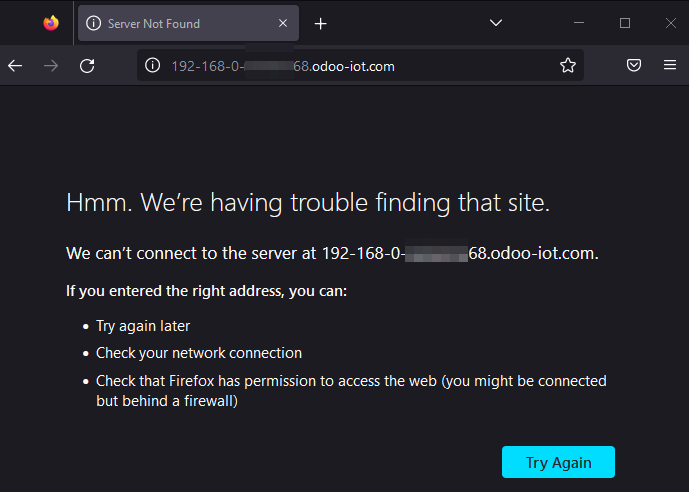Viewport: 689px width, 492px height.
Task: Reload the current page
Action: coord(87,66)
